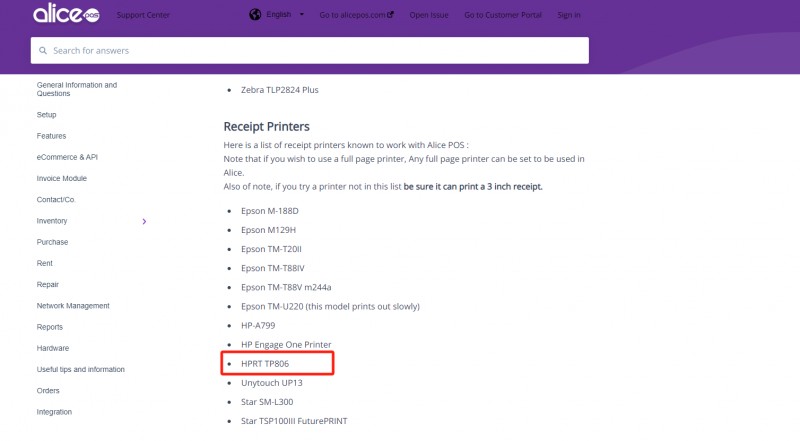The width and height of the screenshot is (800, 441).
Task: Focus the Search for answers field
Action: 310,51
